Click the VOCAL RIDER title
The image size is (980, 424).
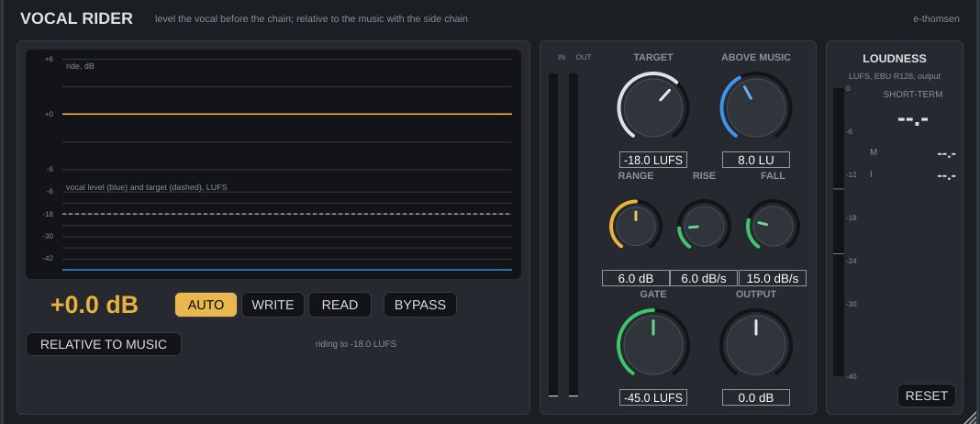(x=76, y=18)
